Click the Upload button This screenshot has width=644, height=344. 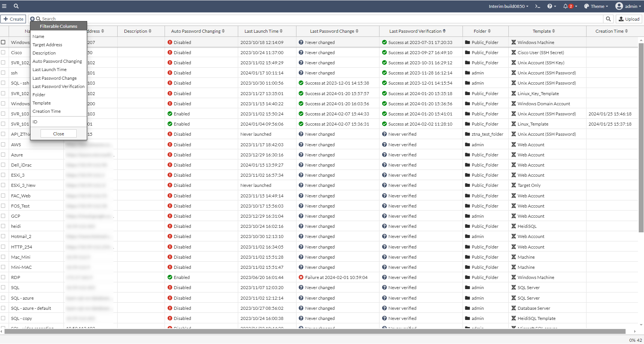pyautogui.click(x=629, y=19)
